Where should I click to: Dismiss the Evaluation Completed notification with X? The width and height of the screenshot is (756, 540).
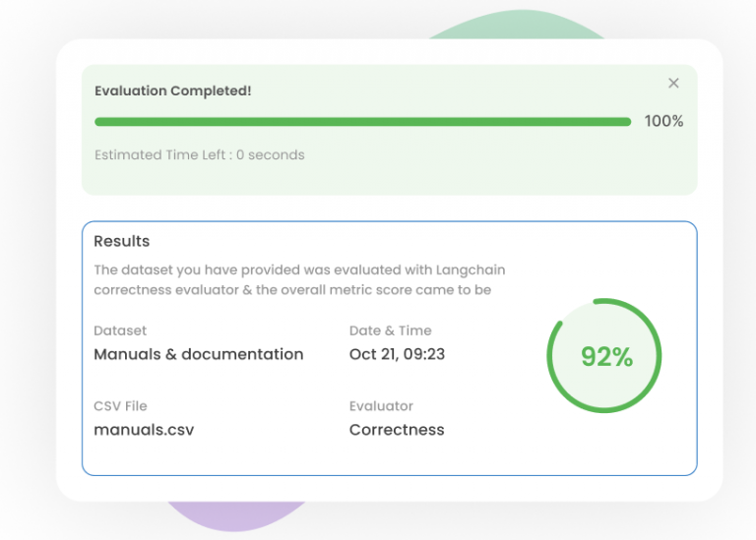[x=673, y=84]
